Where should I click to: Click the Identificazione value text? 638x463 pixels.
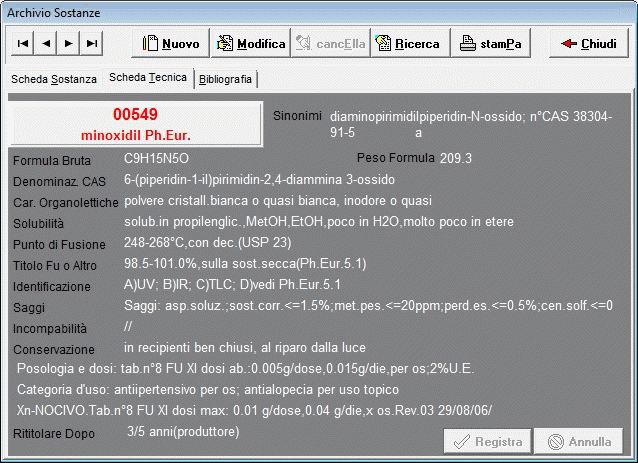coord(232,284)
